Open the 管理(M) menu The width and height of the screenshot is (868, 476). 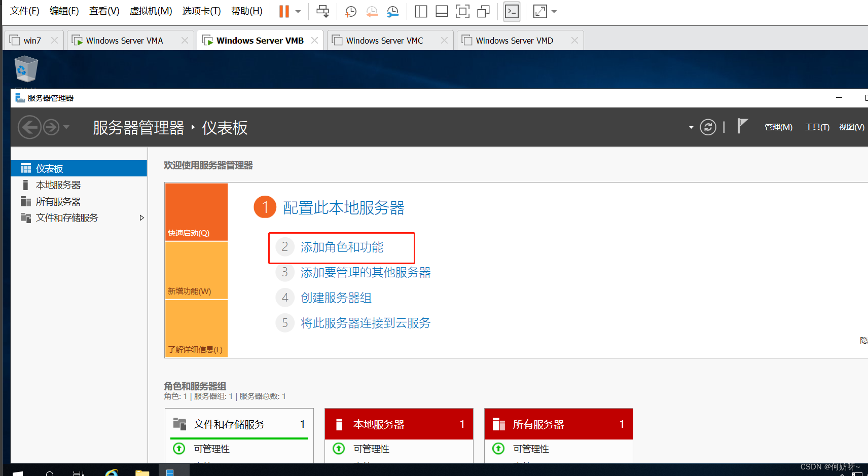[x=778, y=127]
